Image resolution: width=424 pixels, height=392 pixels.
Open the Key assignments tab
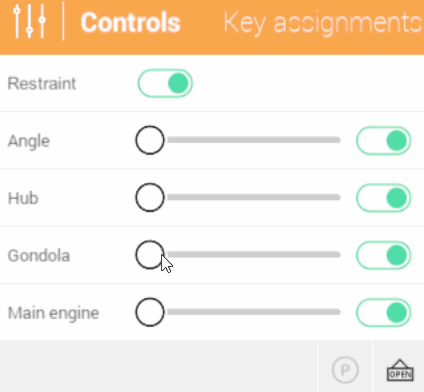pos(323,23)
